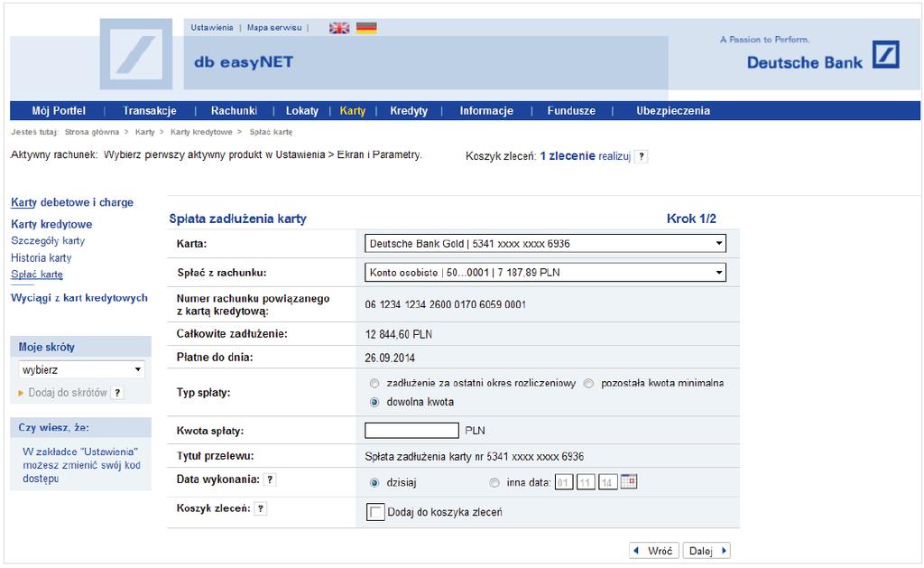Open Ustawienia link in header

click(211, 28)
